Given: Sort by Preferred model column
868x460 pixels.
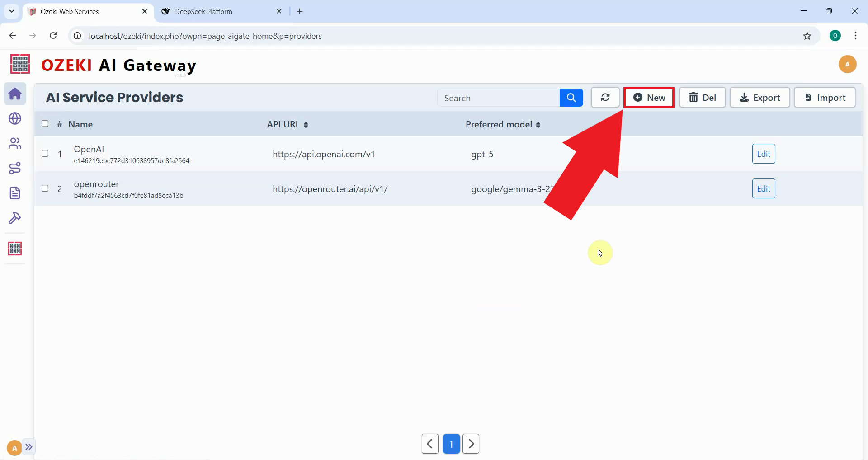Looking at the screenshot, I should (x=538, y=124).
